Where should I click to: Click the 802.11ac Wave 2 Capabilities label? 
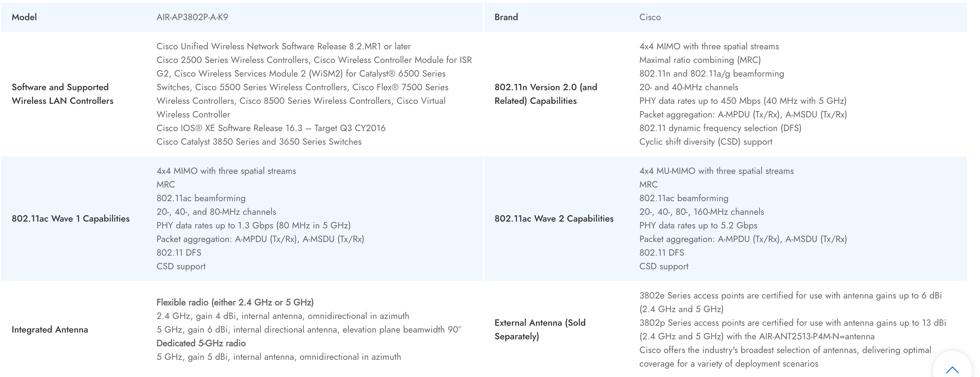click(x=554, y=219)
